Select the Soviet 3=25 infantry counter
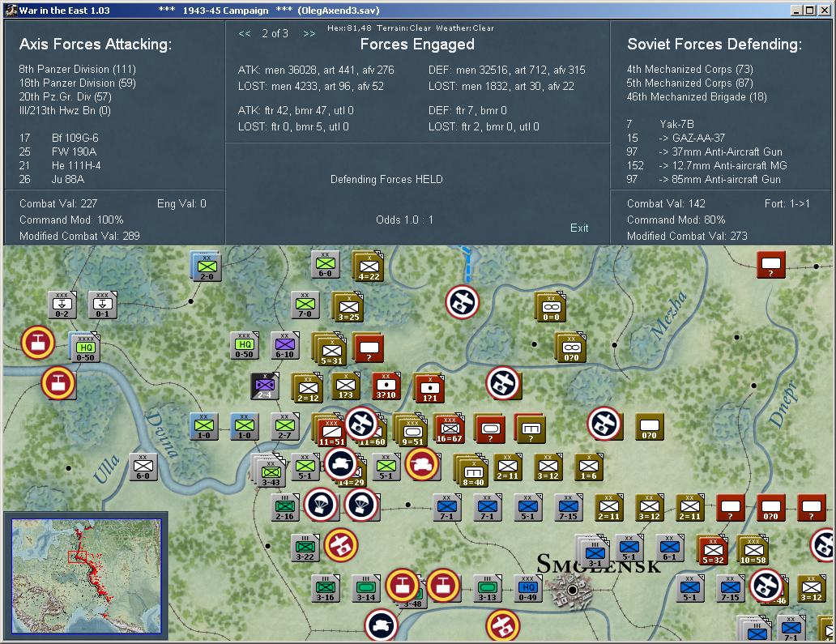Image resolution: width=836 pixels, height=644 pixels. (x=348, y=307)
